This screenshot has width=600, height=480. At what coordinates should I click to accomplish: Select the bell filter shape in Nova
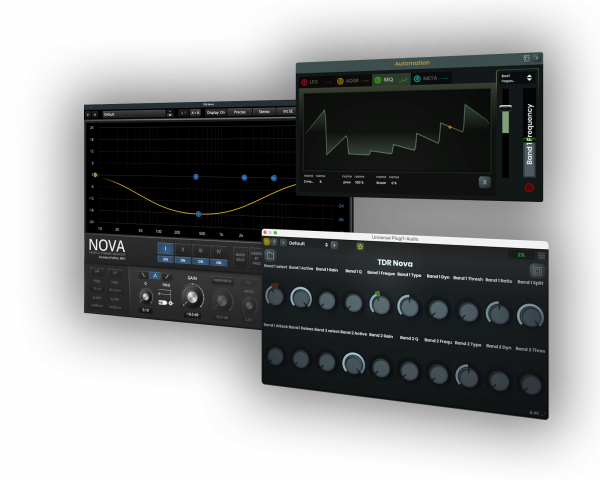(x=155, y=275)
